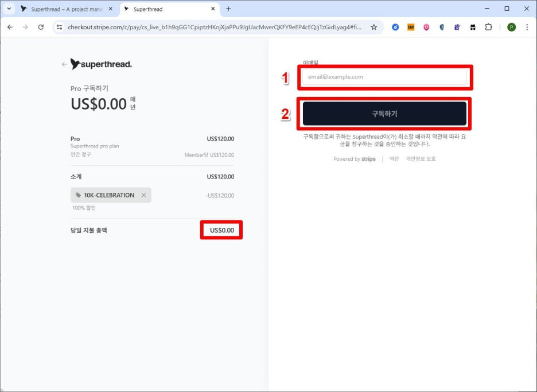Click the Superthread pro plan description
The image size is (537, 392).
coord(95,146)
